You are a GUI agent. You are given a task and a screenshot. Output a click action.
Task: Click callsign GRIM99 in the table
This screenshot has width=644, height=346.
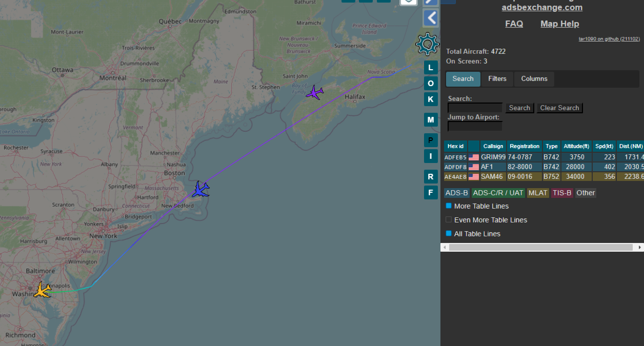tap(493, 157)
